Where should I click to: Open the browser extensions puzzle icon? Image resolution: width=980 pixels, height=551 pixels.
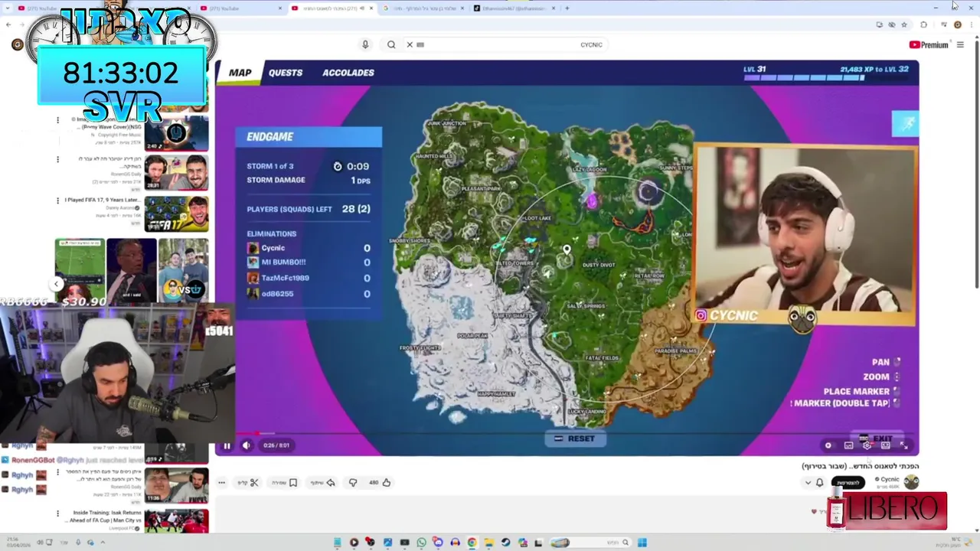coord(923,24)
